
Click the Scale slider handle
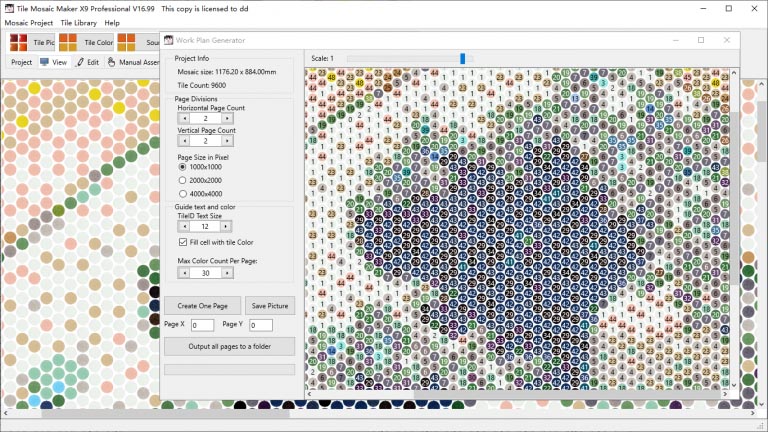click(462, 59)
